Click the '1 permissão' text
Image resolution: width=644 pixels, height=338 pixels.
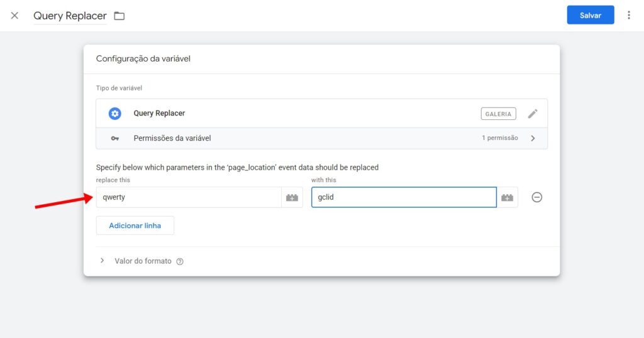[500, 138]
